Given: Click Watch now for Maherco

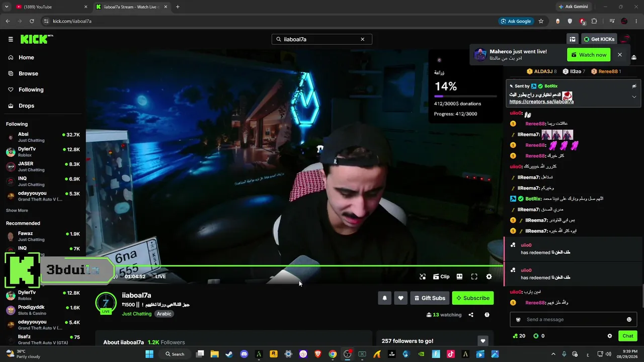Looking at the screenshot, I should pos(589,55).
